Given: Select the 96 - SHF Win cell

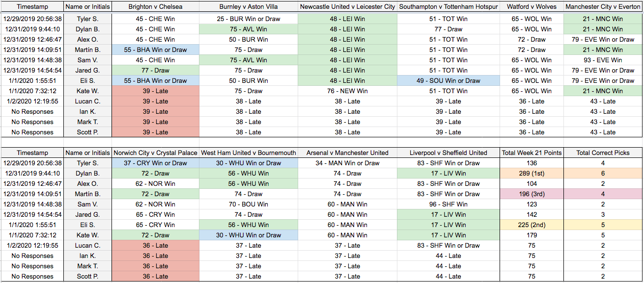Looking at the screenshot, I should tap(448, 204).
